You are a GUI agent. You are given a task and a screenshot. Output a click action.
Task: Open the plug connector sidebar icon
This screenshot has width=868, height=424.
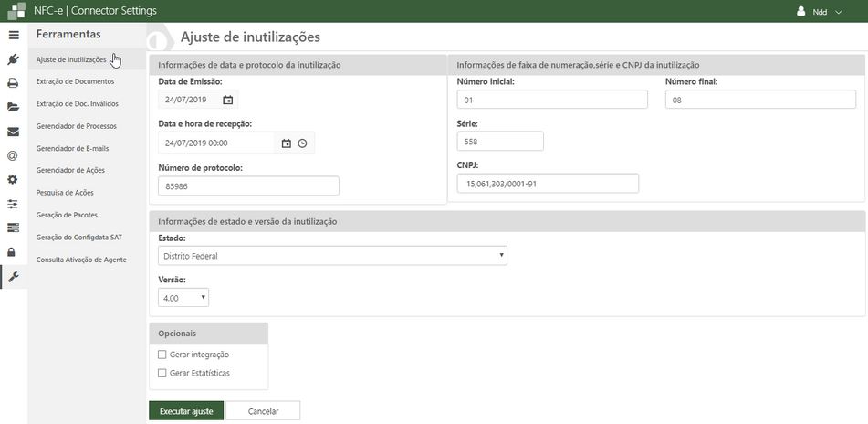pyautogui.click(x=13, y=59)
